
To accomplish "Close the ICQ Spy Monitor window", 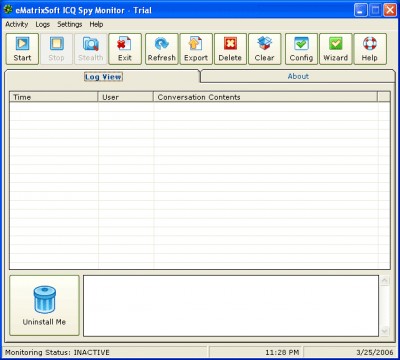I will (389, 10).
